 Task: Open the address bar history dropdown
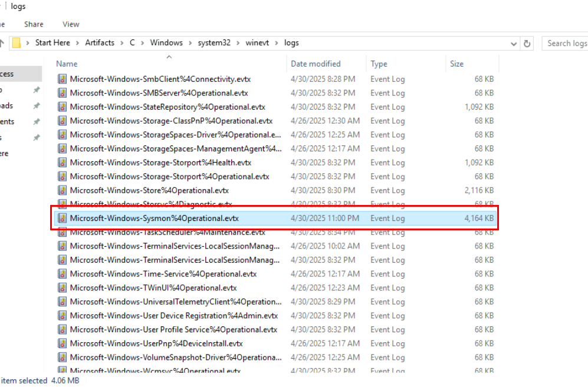click(x=514, y=43)
